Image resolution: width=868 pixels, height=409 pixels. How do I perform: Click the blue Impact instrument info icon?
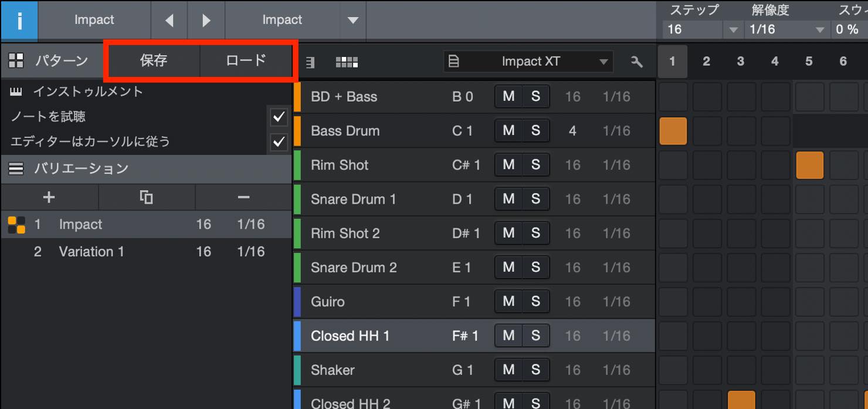click(19, 20)
